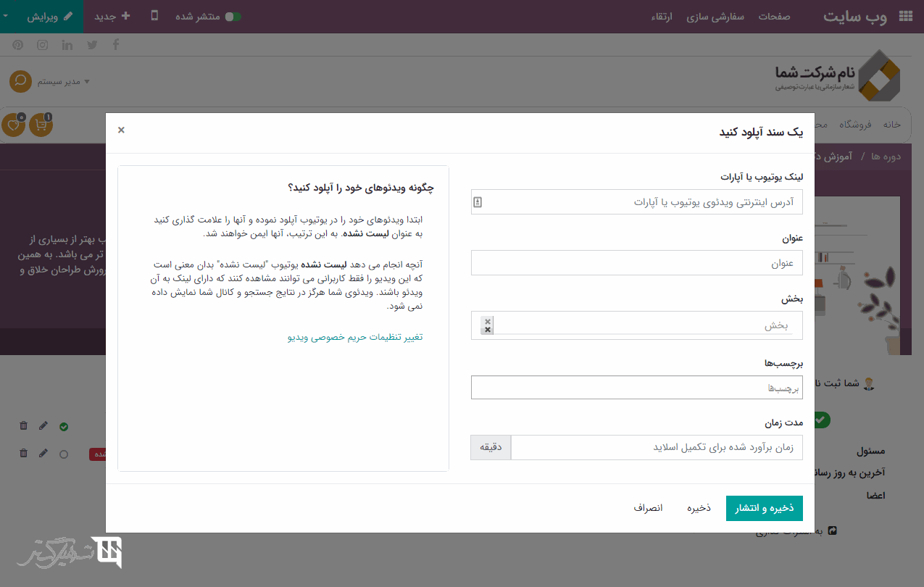Open the shopping cart icon

(41, 125)
